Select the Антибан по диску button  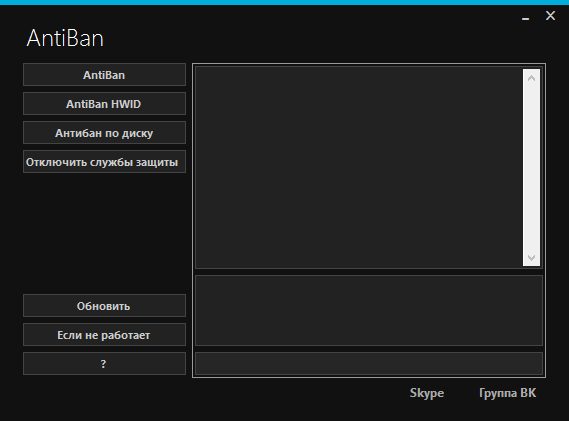pos(104,133)
